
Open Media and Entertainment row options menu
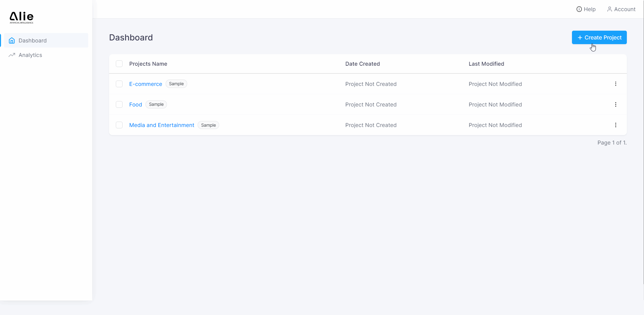coord(615,125)
